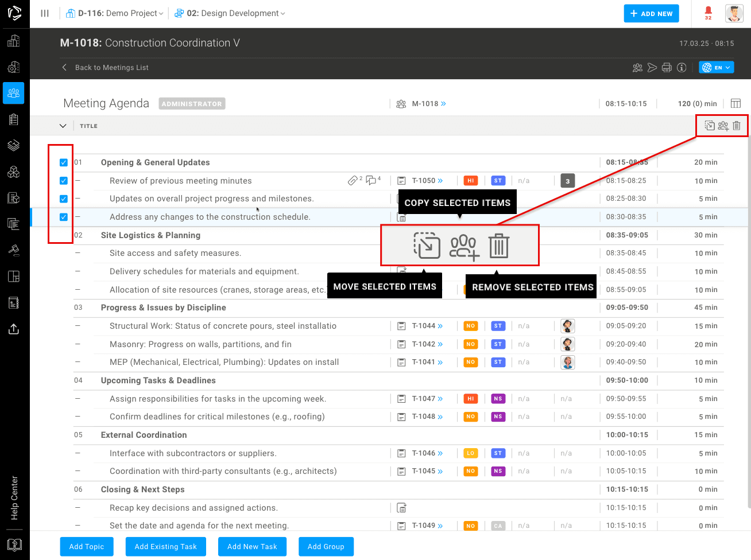Screen dimensions: 751x560
Task: Open the Help Center in sidebar
Action: pyautogui.click(x=14, y=497)
